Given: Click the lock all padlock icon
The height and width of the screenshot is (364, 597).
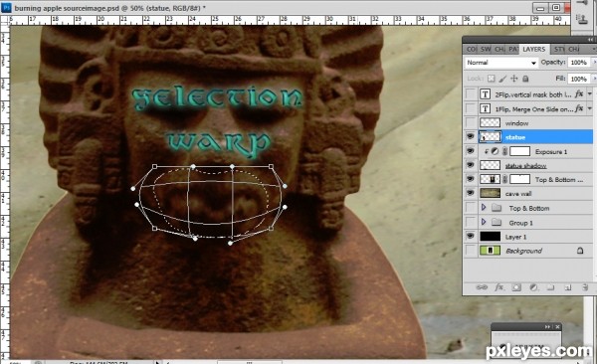Looking at the screenshot, I should point(525,79).
